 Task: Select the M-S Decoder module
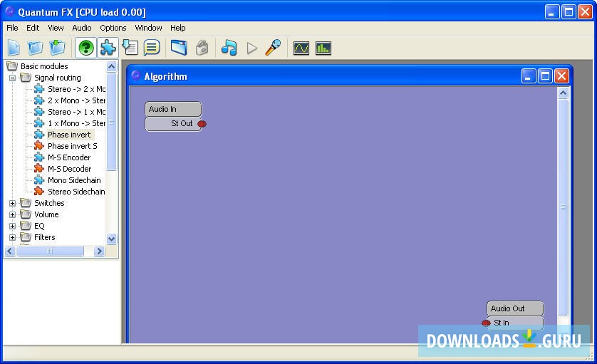[70, 169]
